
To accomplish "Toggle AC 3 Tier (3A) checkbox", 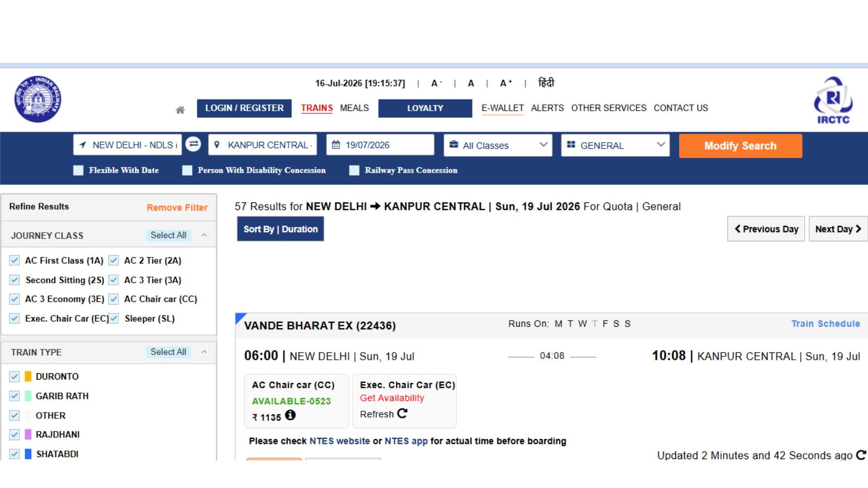I will (x=113, y=280).
